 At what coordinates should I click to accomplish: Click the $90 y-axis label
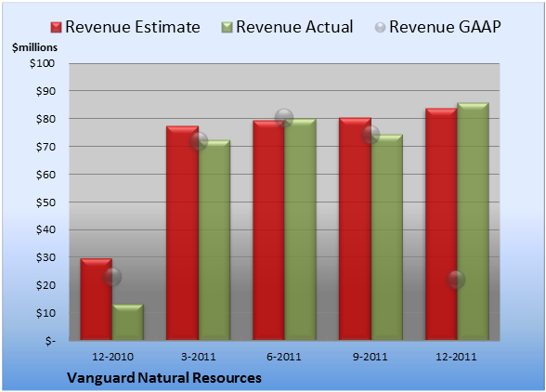pos(45,91)
